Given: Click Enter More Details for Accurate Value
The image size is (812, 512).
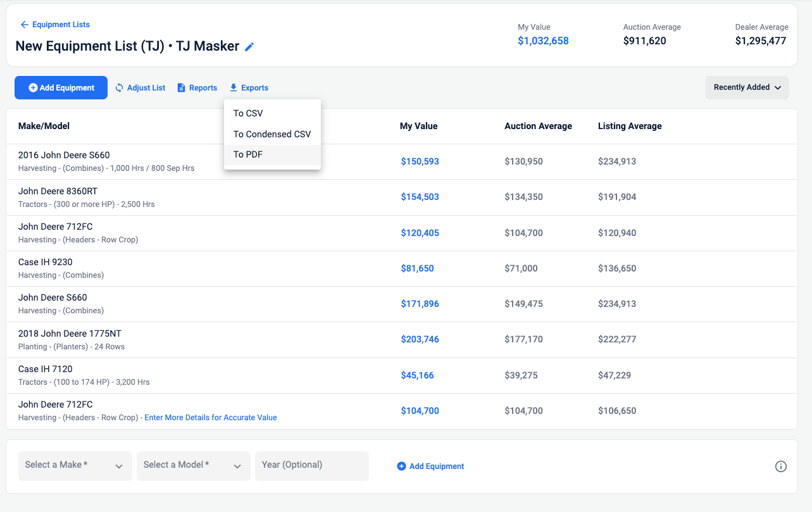Looking at the screenshot, I should (211, 418).
